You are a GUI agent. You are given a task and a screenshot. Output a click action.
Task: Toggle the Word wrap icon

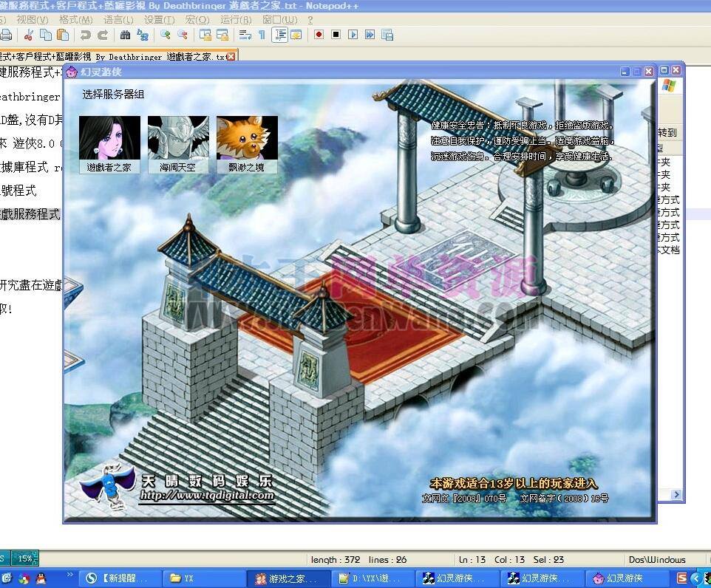245,35
